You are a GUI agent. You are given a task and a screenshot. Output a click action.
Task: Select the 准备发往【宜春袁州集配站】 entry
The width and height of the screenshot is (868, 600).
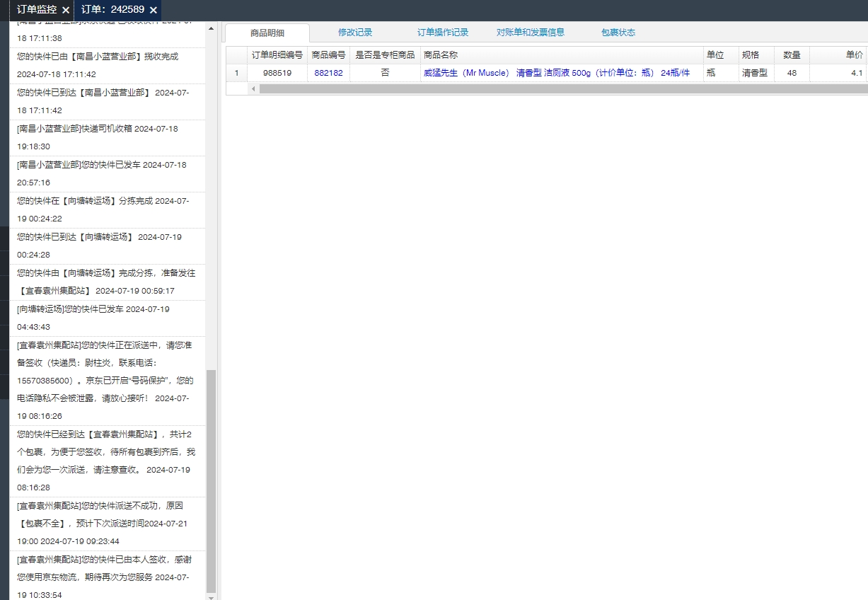click(x=107, y=282)
